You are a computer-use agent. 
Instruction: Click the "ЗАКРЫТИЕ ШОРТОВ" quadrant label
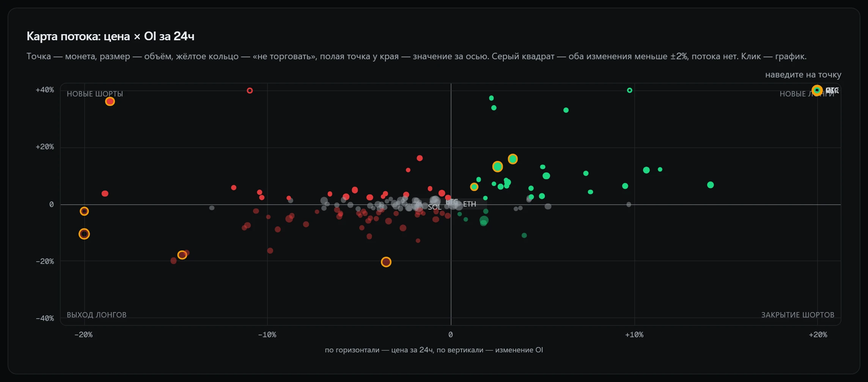[798, 315]
